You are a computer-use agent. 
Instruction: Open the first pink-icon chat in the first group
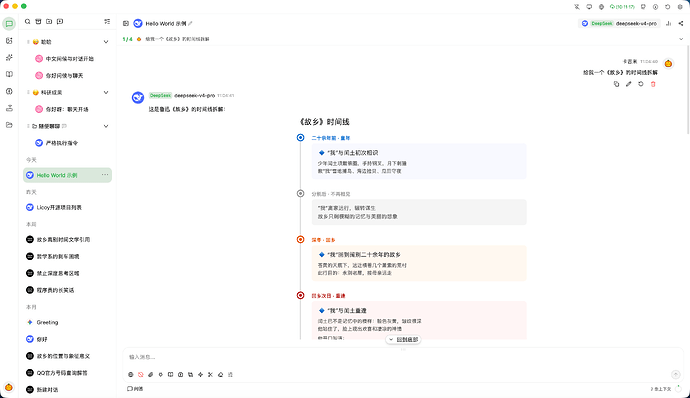pos(67,59)
